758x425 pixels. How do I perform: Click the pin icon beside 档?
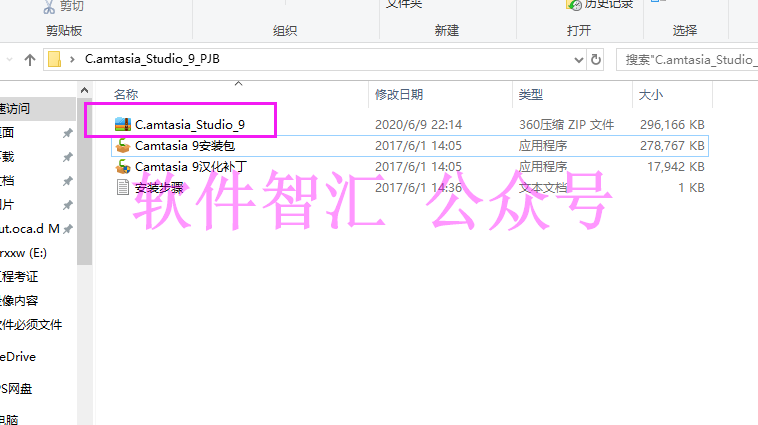(x=68, y=181)
